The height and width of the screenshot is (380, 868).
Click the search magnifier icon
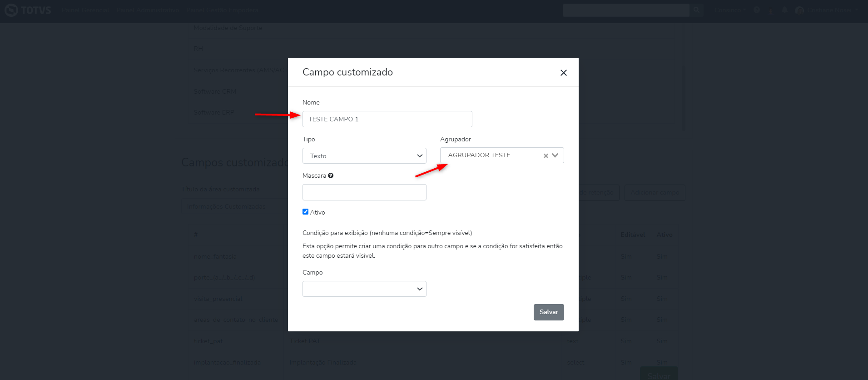coord(696,10)
